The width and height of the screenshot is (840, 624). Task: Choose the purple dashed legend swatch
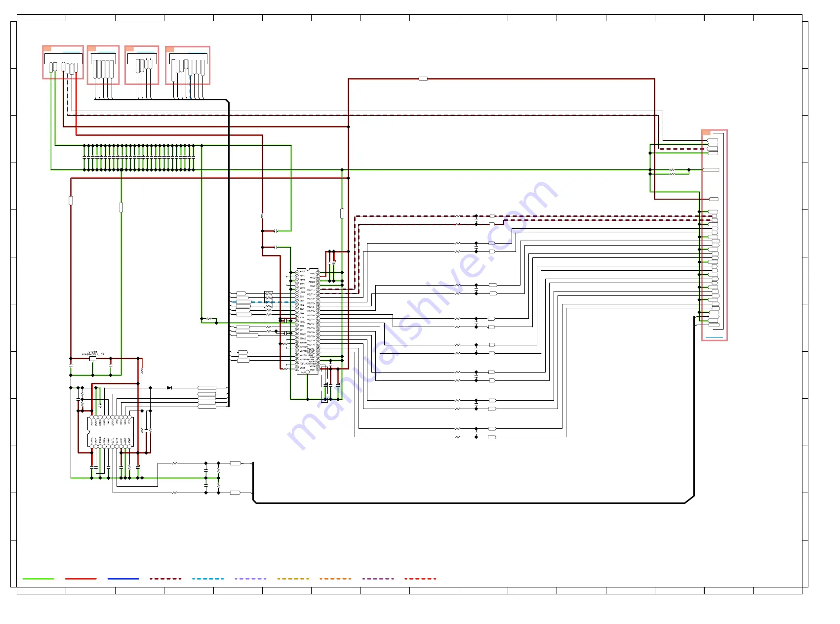378,579
